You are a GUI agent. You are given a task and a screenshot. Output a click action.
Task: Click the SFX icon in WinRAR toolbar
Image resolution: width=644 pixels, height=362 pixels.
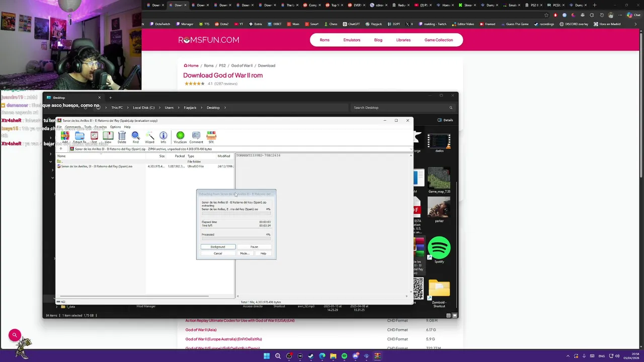[211, 137]
